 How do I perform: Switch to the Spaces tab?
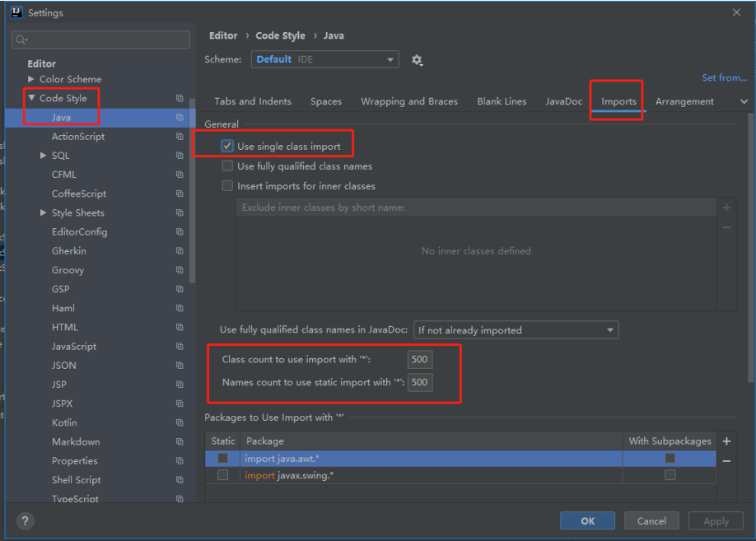pos(326,102)
